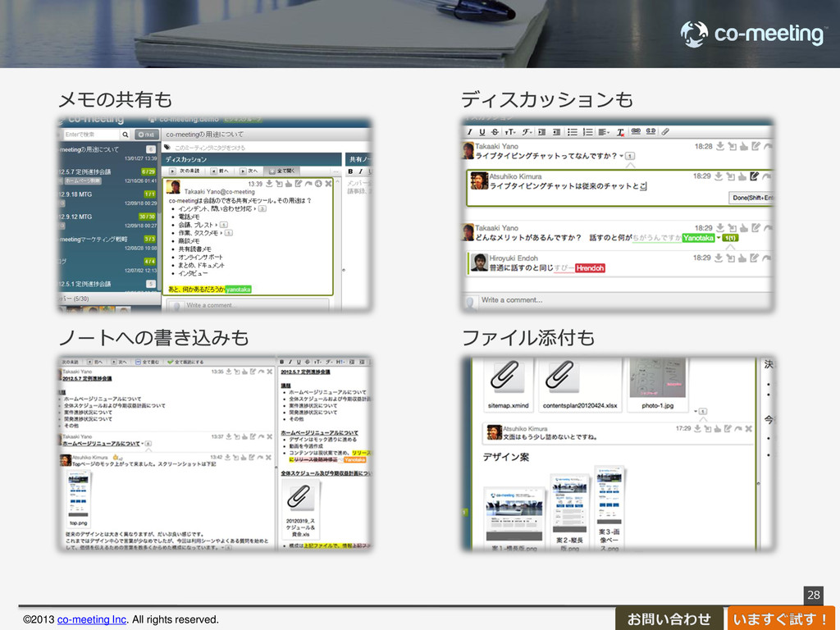The height and width of the screenshot is (630, 840).
Task: Click clear formatting icon in discussion toolbar
Action: point(620,132)
